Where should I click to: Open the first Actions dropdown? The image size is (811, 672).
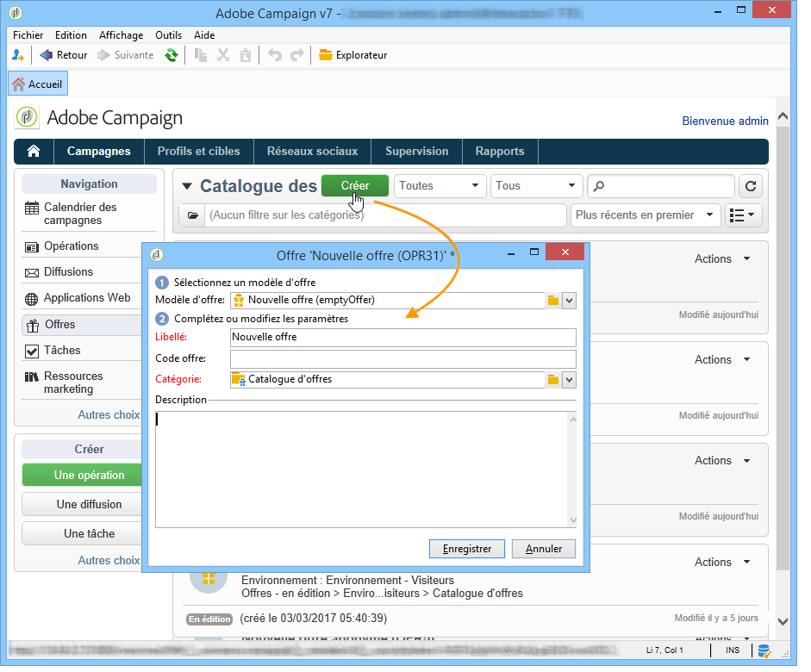[x=722, y=259]
